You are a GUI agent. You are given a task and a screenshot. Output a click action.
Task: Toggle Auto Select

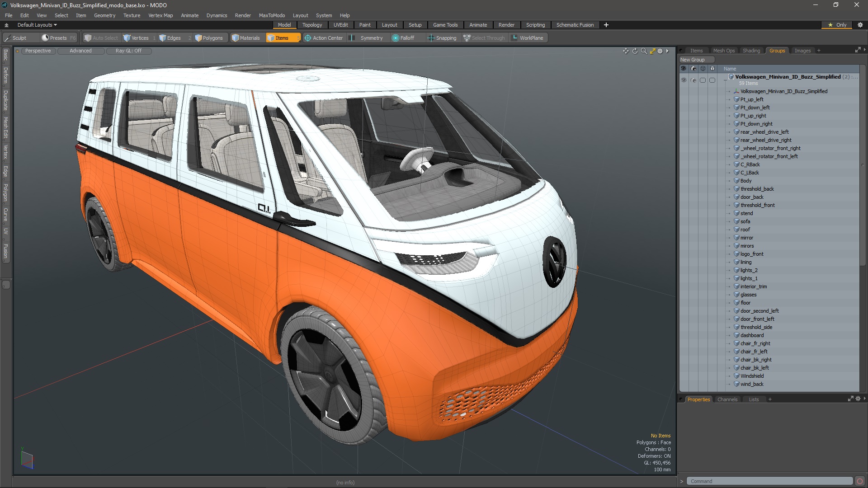[x=101, y=38]
